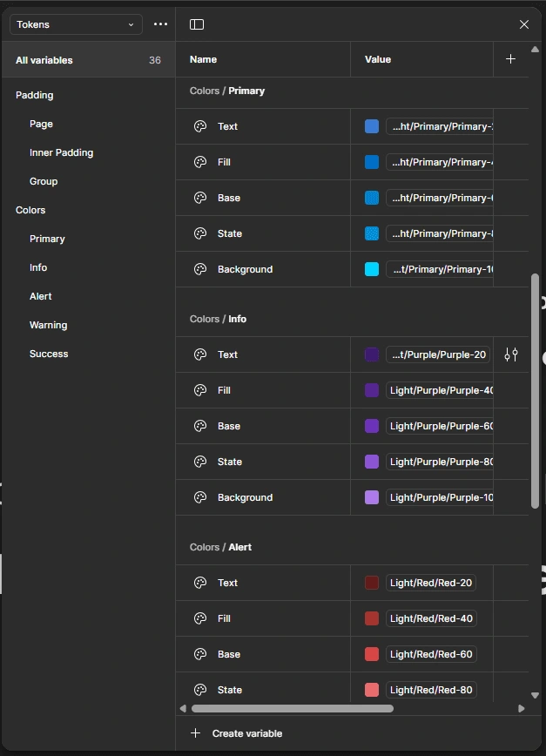Viewport: 546px width, 756px height.
Task: Click the Colors / Primary group heading
Action: tap(227, 91)
